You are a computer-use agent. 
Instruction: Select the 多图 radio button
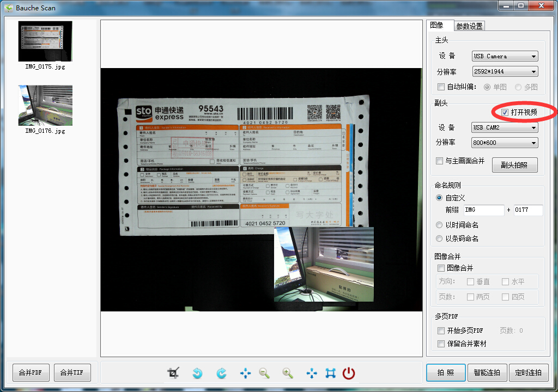(518, 87)
